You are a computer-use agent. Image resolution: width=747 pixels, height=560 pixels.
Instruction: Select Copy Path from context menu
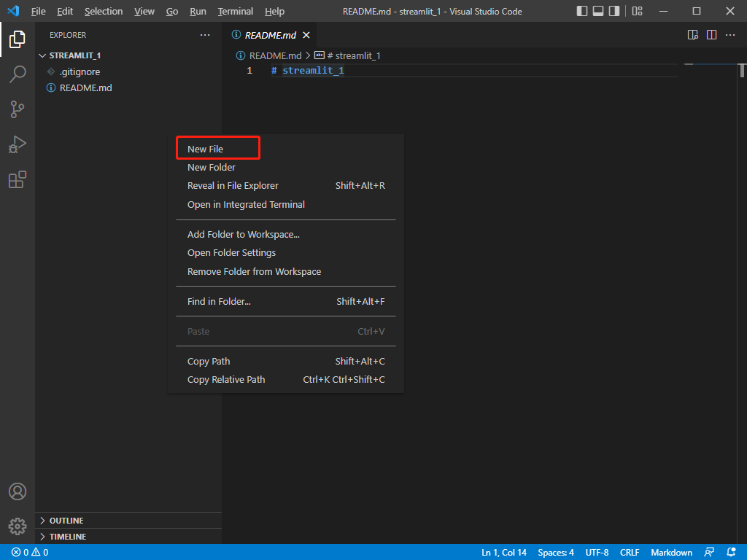(286, 362)
